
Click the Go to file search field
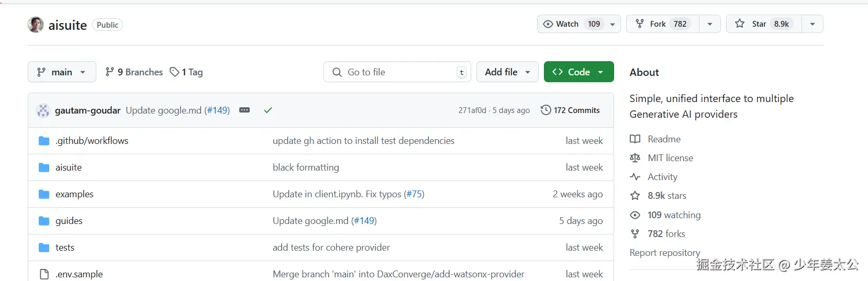[397, 72]
